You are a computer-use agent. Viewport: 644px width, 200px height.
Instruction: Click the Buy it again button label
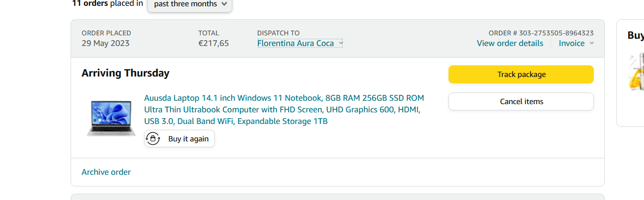(x=188, y=139)
